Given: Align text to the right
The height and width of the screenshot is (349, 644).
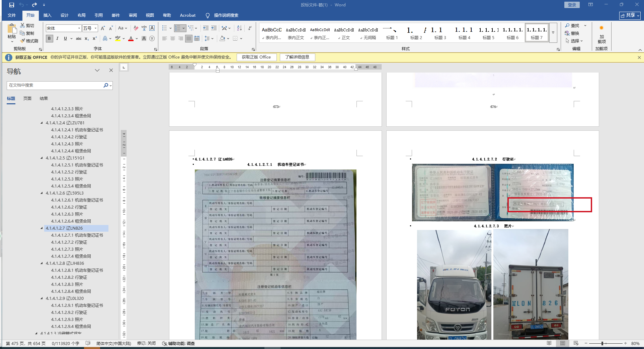Looking at the screenshot, I should [x=181, y=38].
